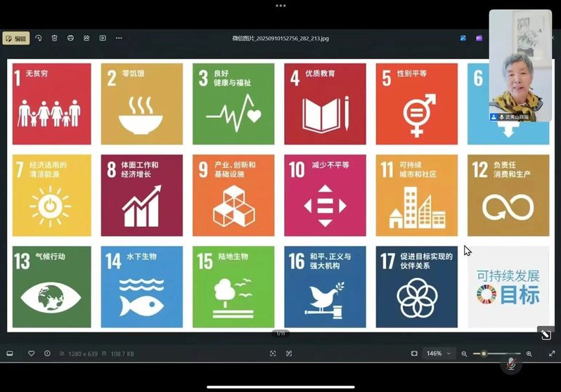This screenshot has width=561, height=392.
Task: Click the purple app icon in the toolbar
Action: click(x=479, y=38)
